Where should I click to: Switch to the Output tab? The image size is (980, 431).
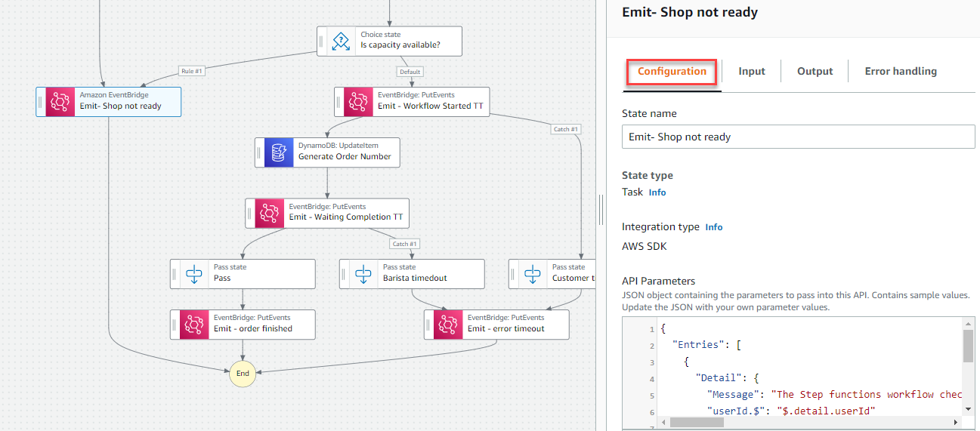(x=815, y=72)
